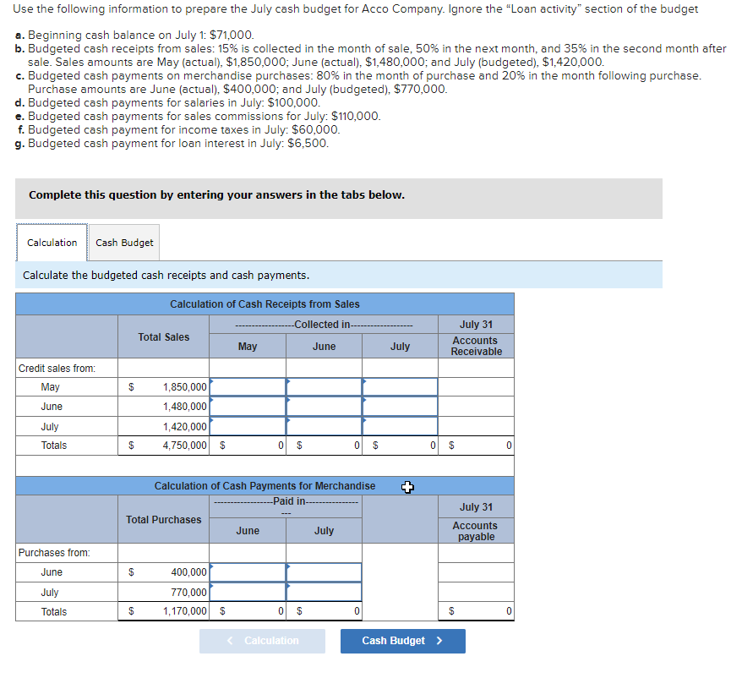The image size is (742, 700).
Task: Click the 'Total Purchases' column header
Action: [x=164, y=520]
